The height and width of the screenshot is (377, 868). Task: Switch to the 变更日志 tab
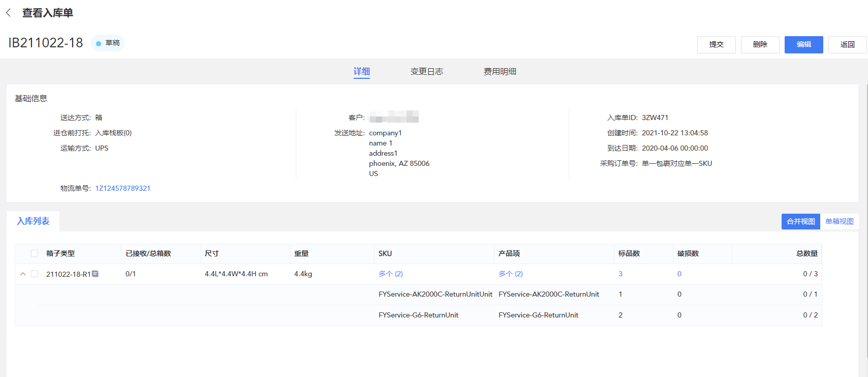coord(426,72)
